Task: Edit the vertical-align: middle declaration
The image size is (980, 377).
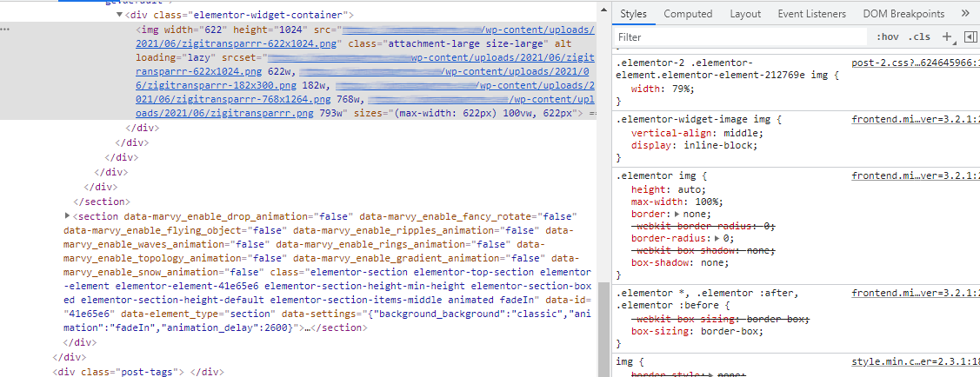Action: (x=697, y=132)
